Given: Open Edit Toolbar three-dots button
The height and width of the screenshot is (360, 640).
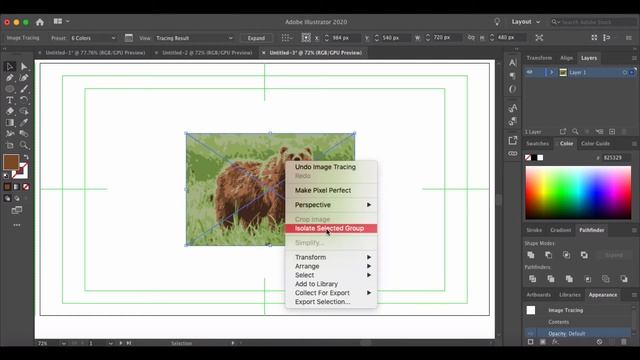Looking at the screenshot, I should point(17,225).
